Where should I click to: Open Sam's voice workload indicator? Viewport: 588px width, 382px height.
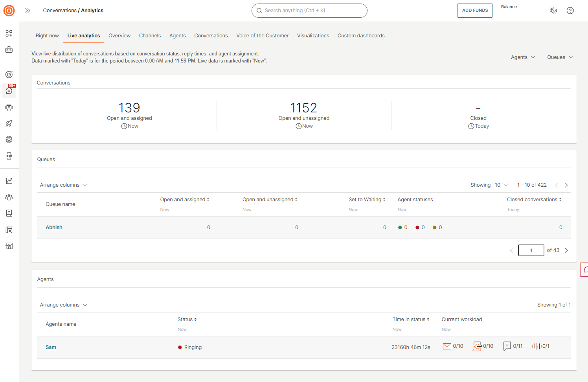click(x=537, y=346)
